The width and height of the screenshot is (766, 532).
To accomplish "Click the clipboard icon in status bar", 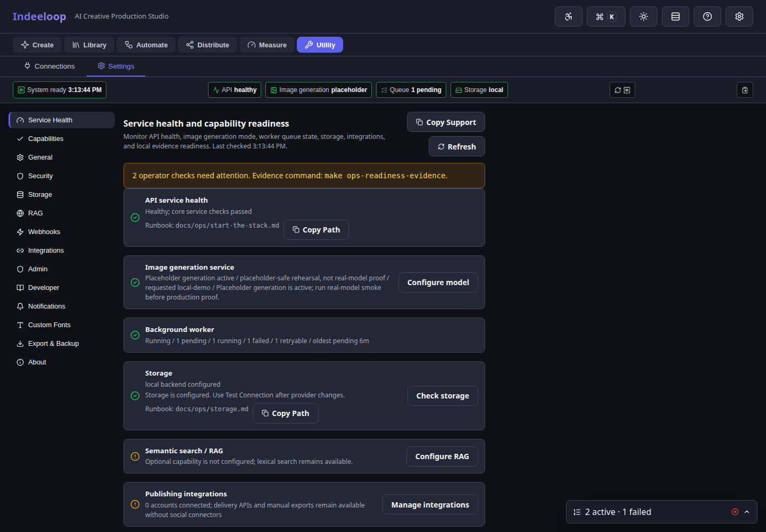I will point(745,90).
